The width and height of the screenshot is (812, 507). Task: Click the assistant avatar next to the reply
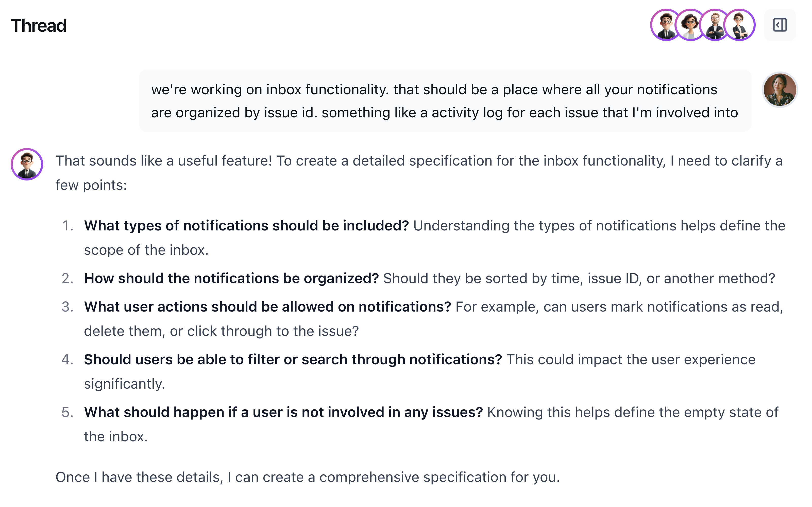[x=27, y=164]
